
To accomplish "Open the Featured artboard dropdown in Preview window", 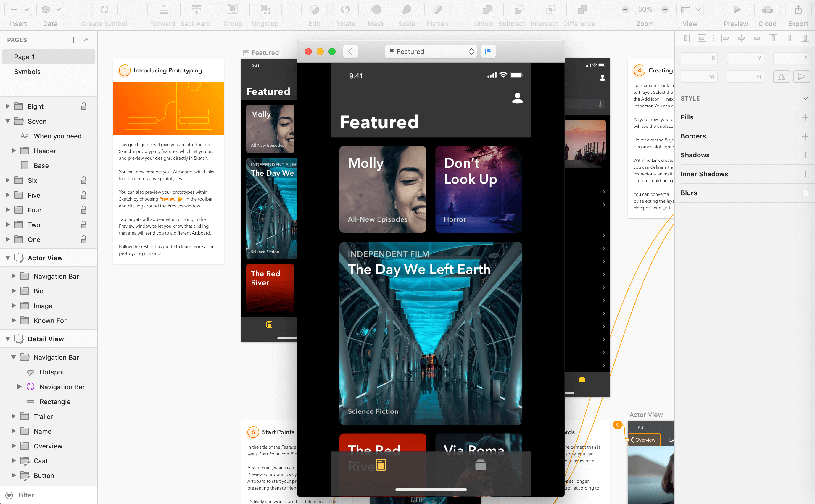I will pyautogui.click(x=430, y=51).
